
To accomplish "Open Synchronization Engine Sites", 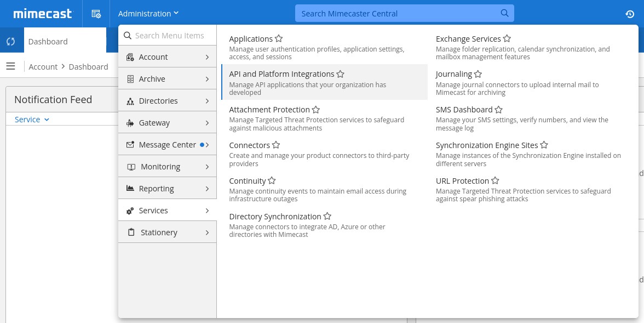I will coord(487,145).
